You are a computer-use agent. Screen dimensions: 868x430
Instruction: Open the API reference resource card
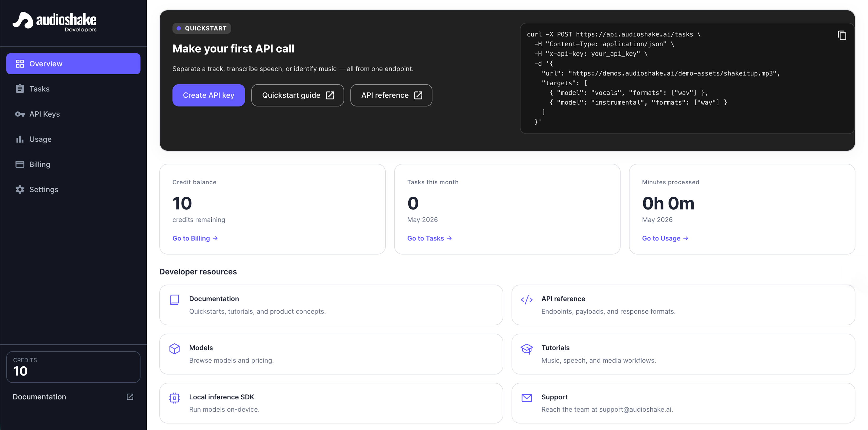tap(683, 305)
